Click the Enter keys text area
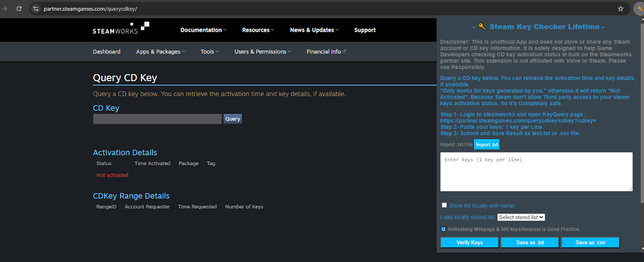The width and height of the screenshot is (644, 262). pyautogui.click(x=536, y=172)
